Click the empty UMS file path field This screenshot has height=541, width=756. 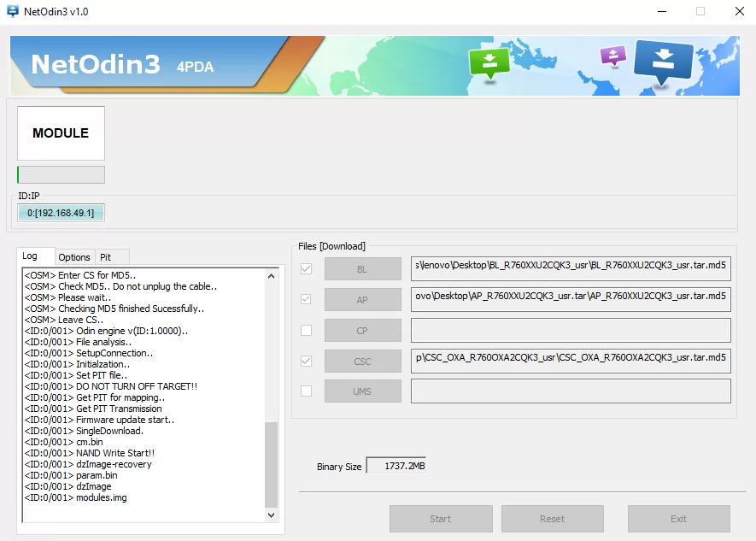[x=570, y=391]
